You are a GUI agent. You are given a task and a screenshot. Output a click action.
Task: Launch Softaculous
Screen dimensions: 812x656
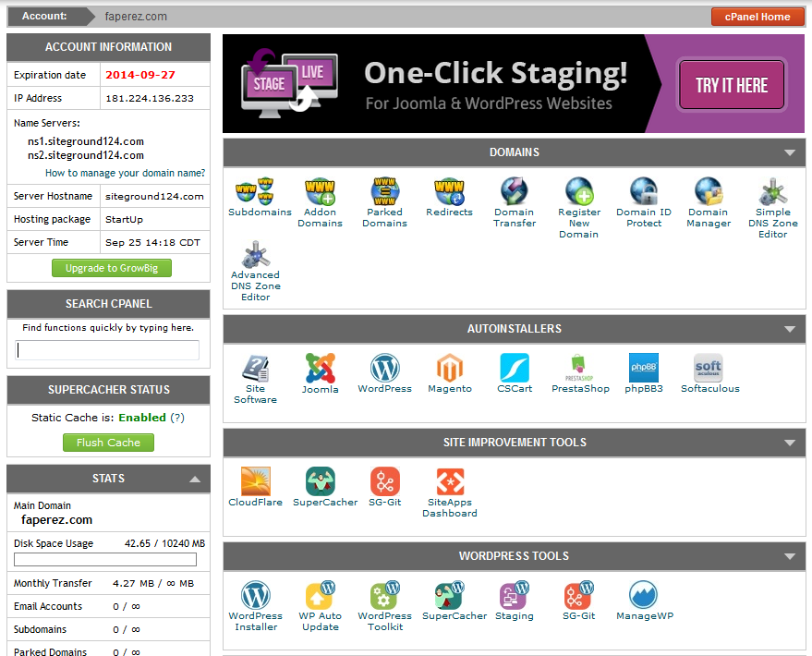point(710,374)
